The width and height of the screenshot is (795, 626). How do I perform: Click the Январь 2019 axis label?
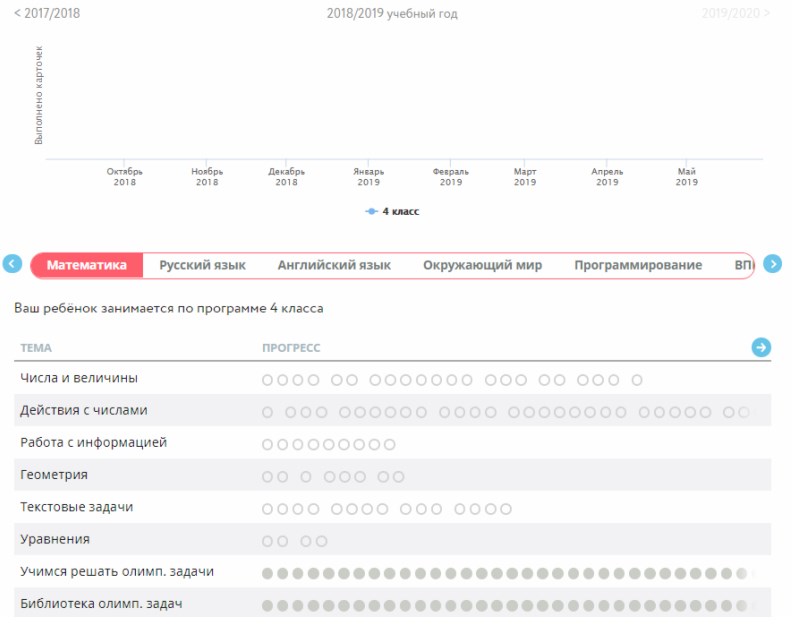click(x=369, y=177)
